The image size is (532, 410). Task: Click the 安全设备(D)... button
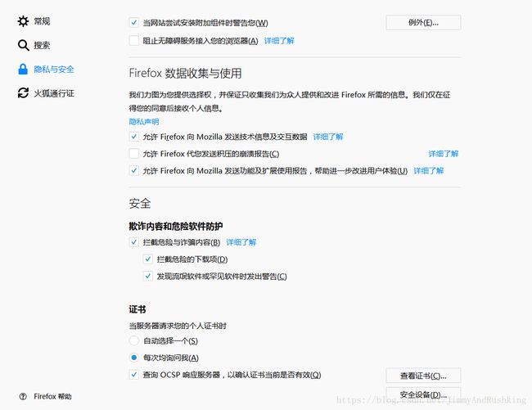click(423, 394)
